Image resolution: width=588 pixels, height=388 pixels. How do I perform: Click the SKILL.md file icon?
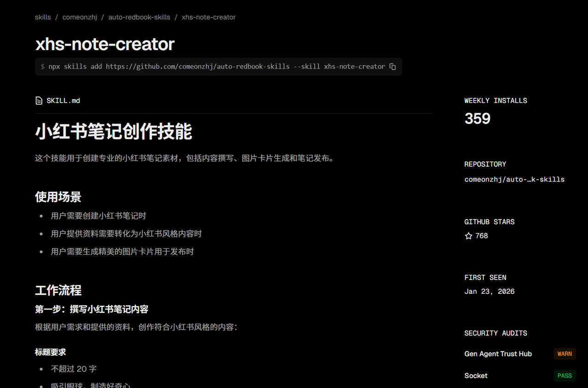point(39,101)
